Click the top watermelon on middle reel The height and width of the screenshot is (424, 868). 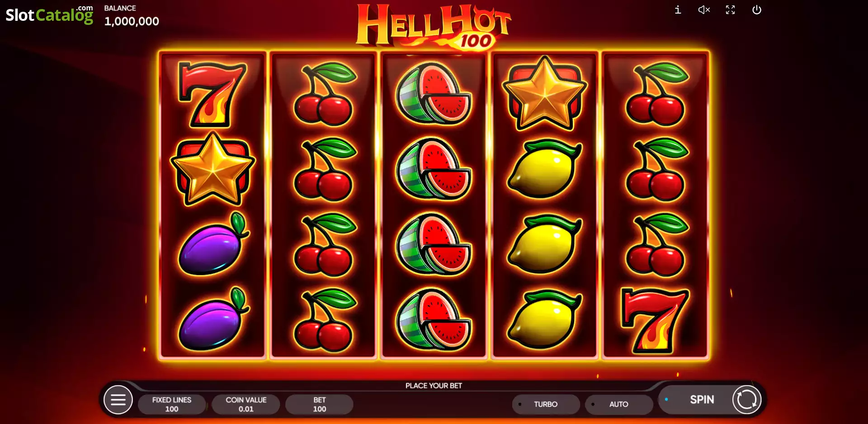[434, 93]
